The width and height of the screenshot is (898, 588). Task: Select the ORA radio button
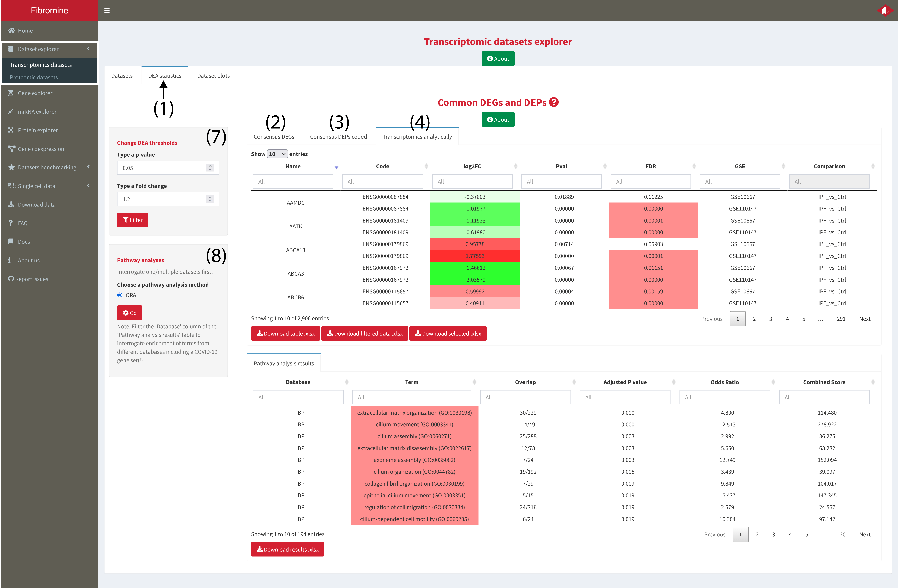point(120,295)
